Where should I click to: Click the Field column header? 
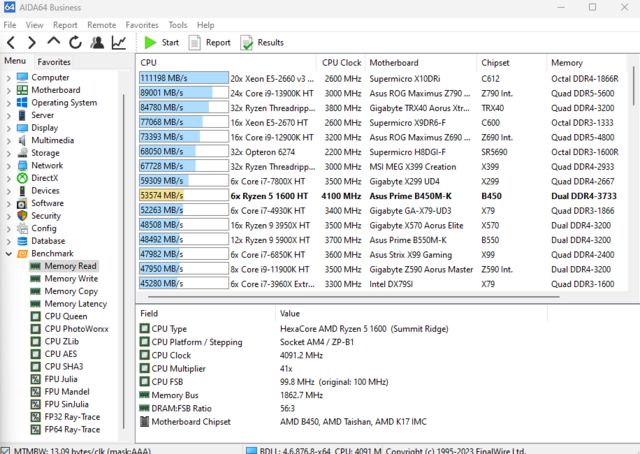click(206, 314)
